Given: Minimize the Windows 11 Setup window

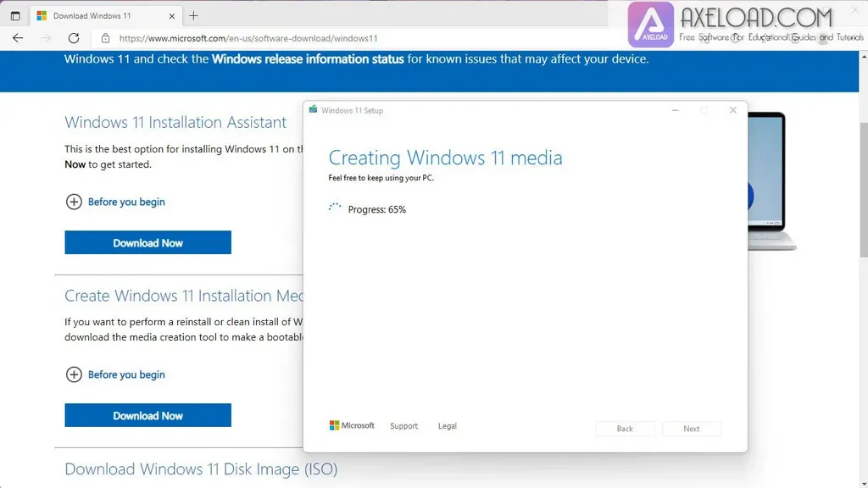Looking at the screenshot, I should pyautogui.click(x=676, y=110).
